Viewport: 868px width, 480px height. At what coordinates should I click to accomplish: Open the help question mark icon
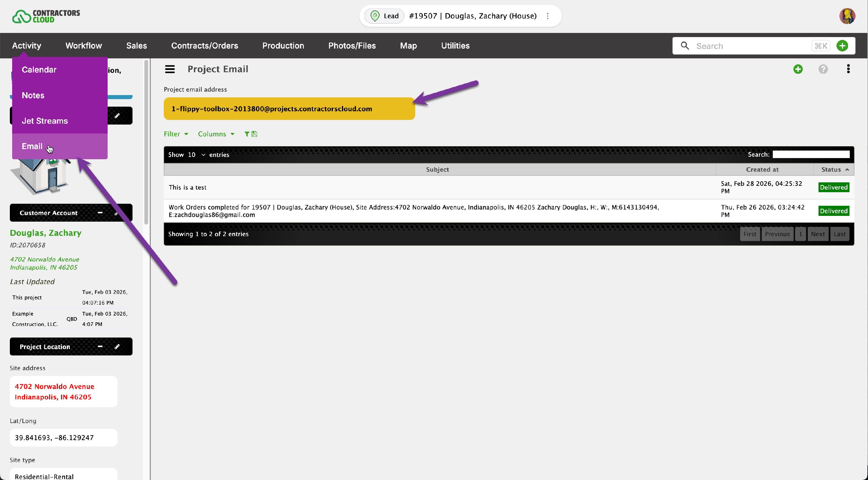[823, 69]
